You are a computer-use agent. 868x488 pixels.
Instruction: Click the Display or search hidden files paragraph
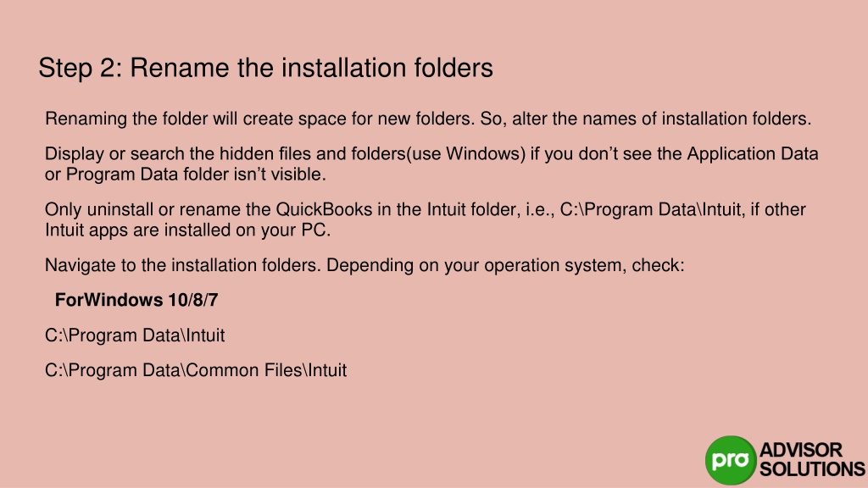pos(431,164)
